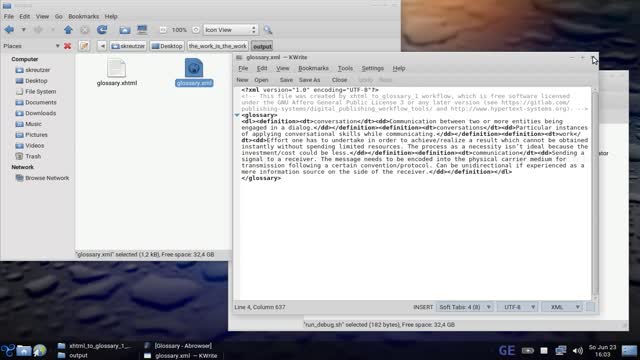Open the computer icon in toolbar
This screenshot has height=360, width=640.
click(142, 30)
